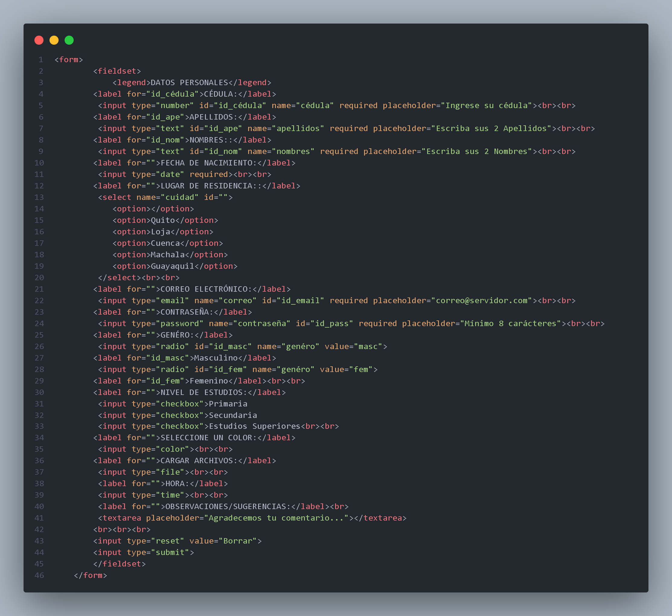The width and height of the screenshot is (672, 616).
Task: Click the word Masculino in code
Action: pos(216,358)
